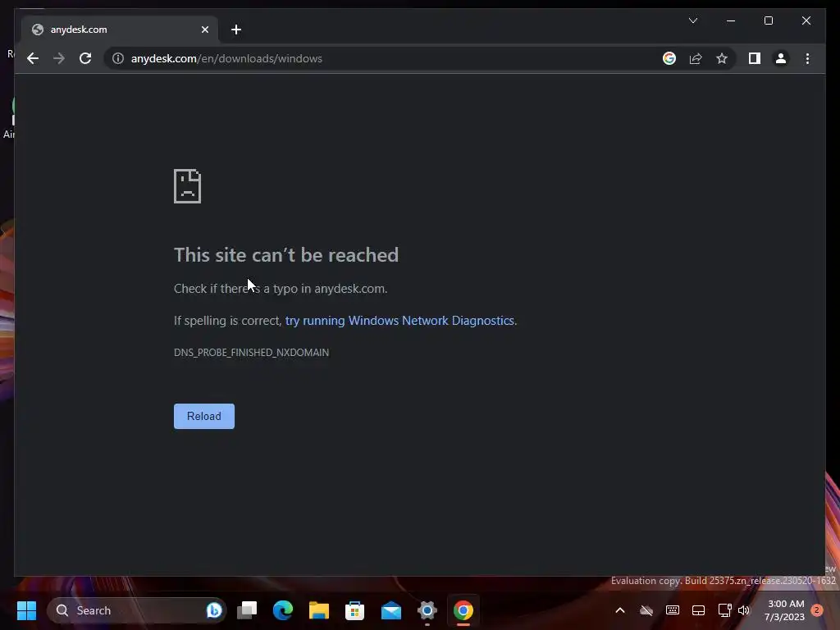Click the Google icon in address bar
Screen dimensions: 840x630
(669, 58)
